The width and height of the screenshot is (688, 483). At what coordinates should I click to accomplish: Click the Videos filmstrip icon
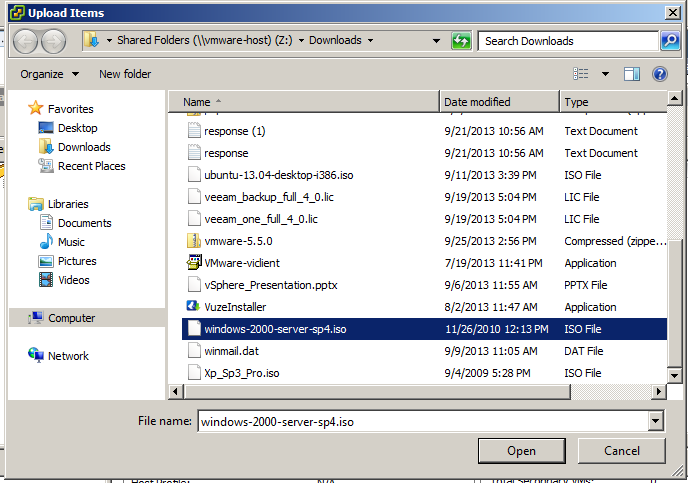click(46, 279)
